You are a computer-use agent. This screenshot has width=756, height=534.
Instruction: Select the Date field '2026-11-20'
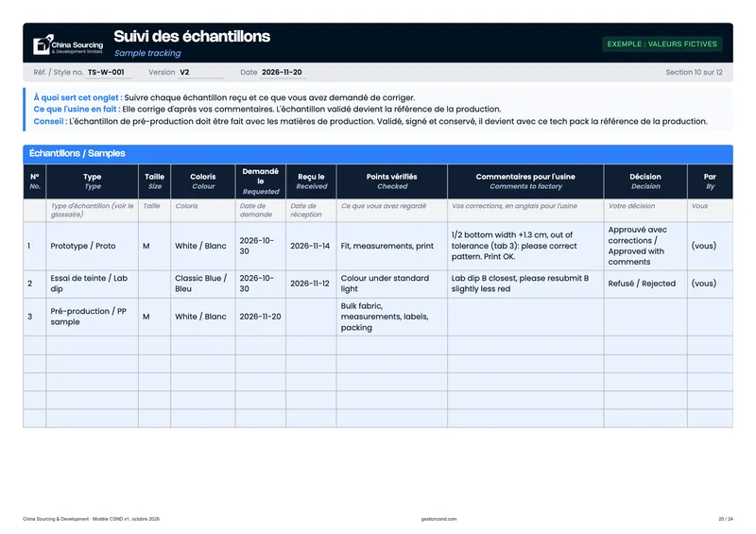click(283, 73)
